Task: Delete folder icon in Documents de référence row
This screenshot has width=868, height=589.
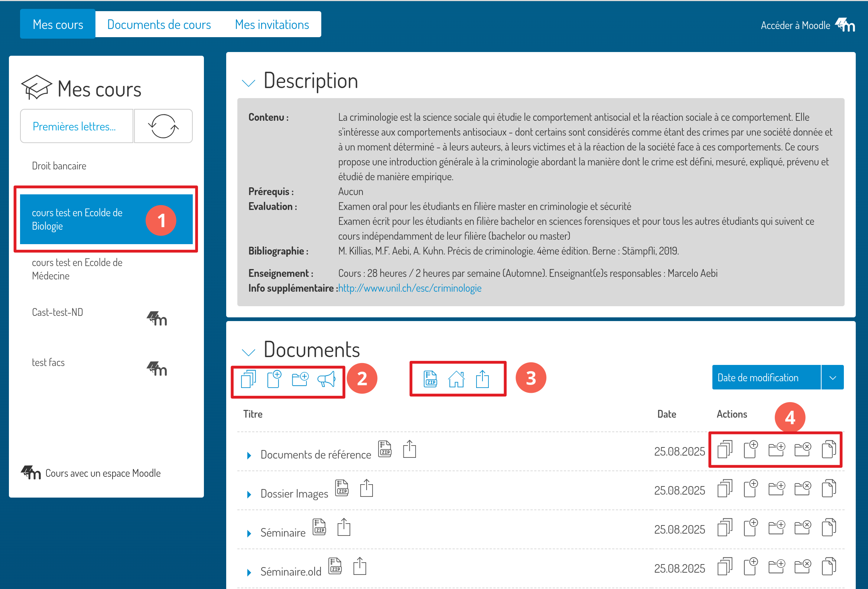Action: (802, 449)
